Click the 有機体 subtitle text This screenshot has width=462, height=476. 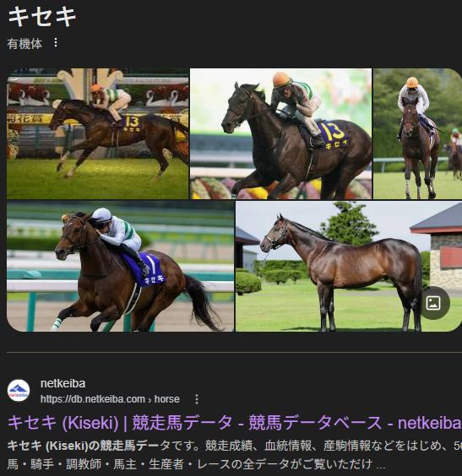click(24, 43)
